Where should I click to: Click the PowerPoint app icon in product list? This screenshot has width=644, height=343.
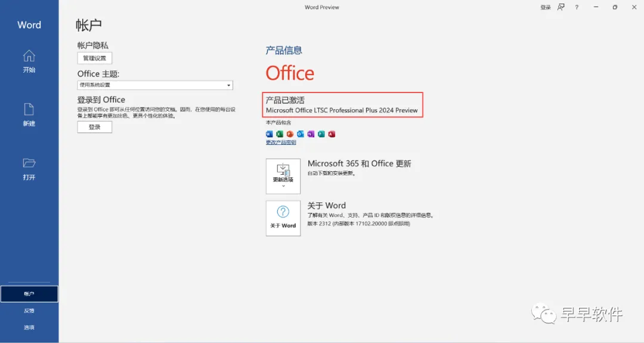click(290, 134)
